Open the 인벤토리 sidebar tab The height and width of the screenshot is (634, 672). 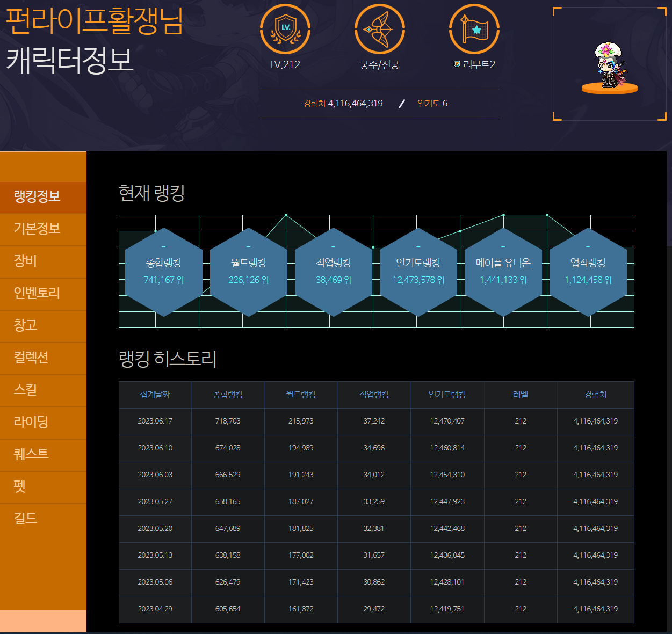pyautogui.click(x=43, y=294)
